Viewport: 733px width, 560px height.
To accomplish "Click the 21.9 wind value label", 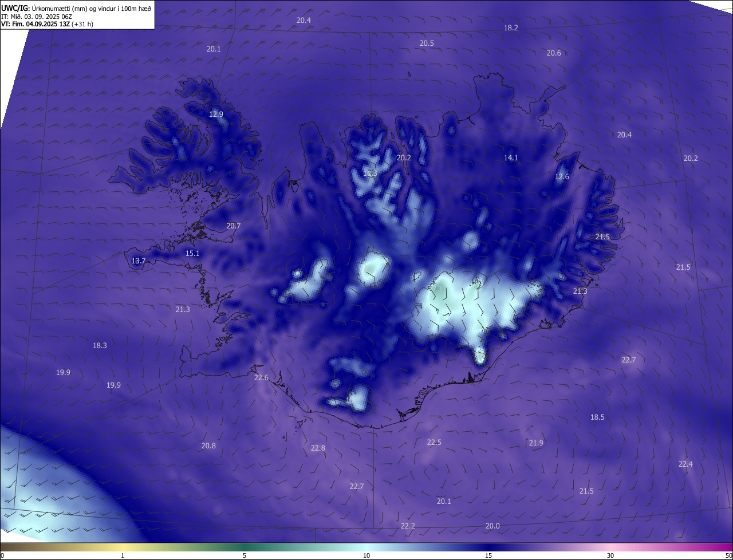I will tap(536, 443).
